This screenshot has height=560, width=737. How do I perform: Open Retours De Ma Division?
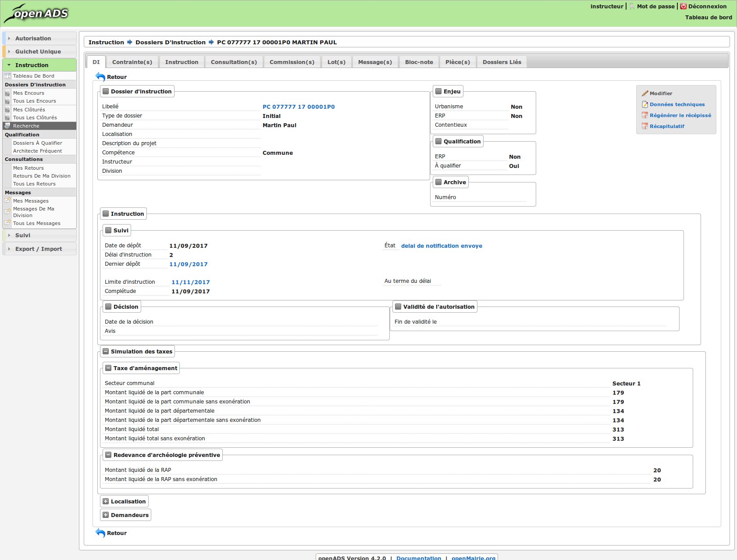pos(42,176)
